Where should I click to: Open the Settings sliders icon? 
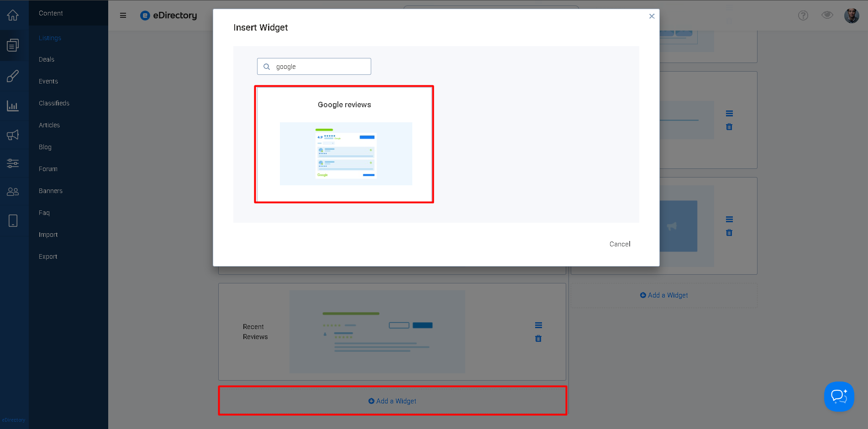[13, 163]
